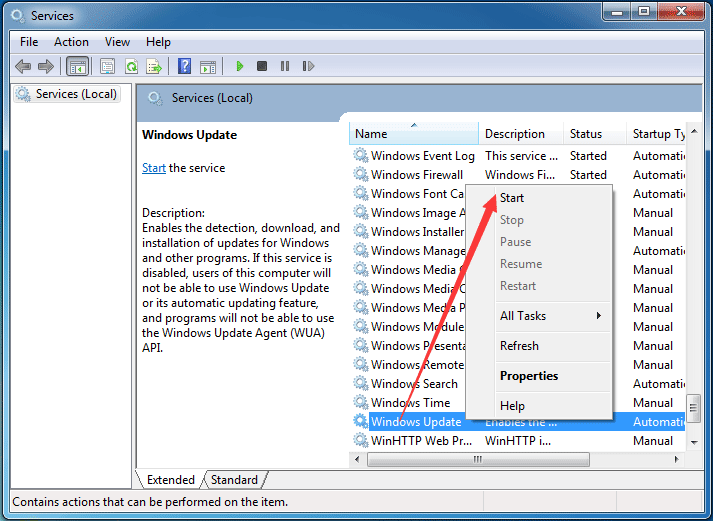The height and width of the screenshot is (521, 713).
Task: Toggle the Show/Hide Console Tree icon
Action: coord(77,66)
